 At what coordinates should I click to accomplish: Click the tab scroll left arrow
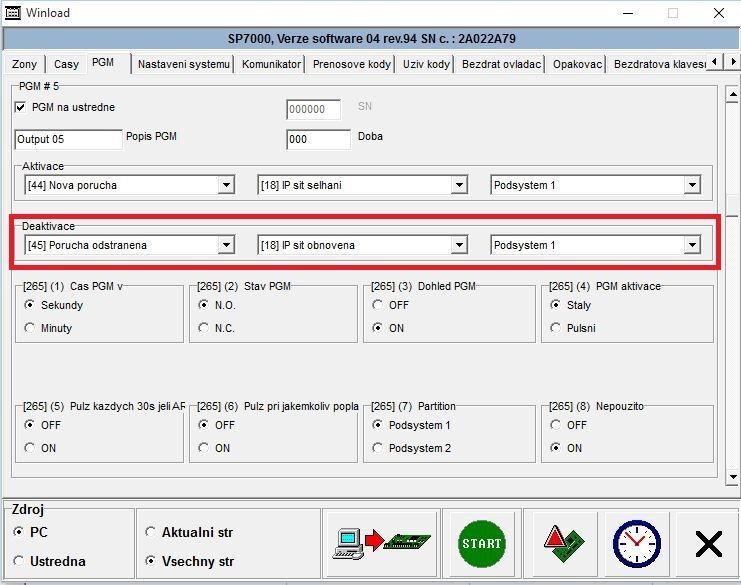(716, 63)
